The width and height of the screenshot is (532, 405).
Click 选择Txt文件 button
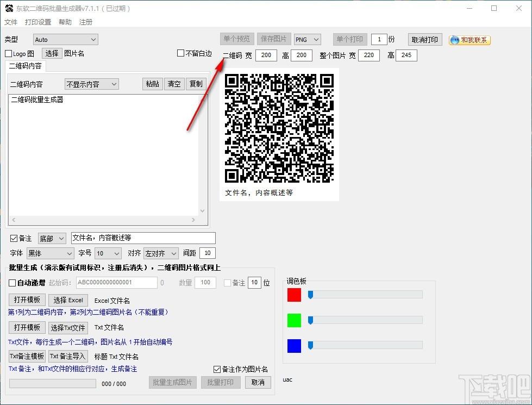(68, 328)
